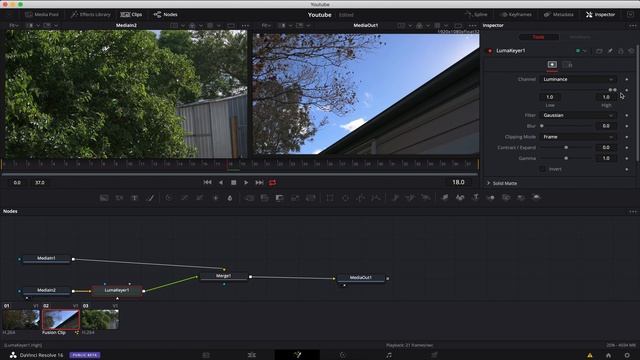Add a Background node from the toolbar

(104, 198)
